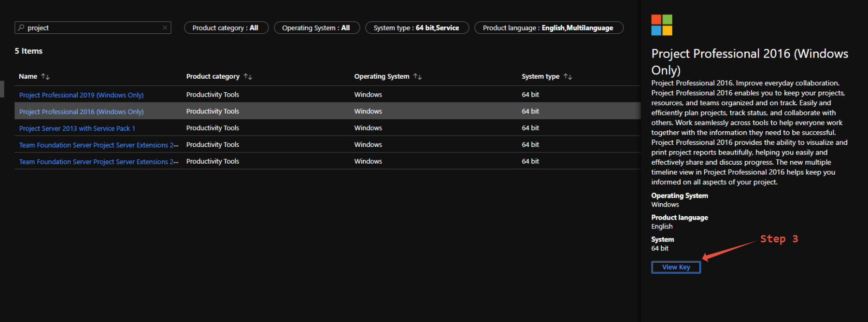Screen dimensions: 868x322
Task: Sort by Operating System column arrows
Action: click(417, 76)
